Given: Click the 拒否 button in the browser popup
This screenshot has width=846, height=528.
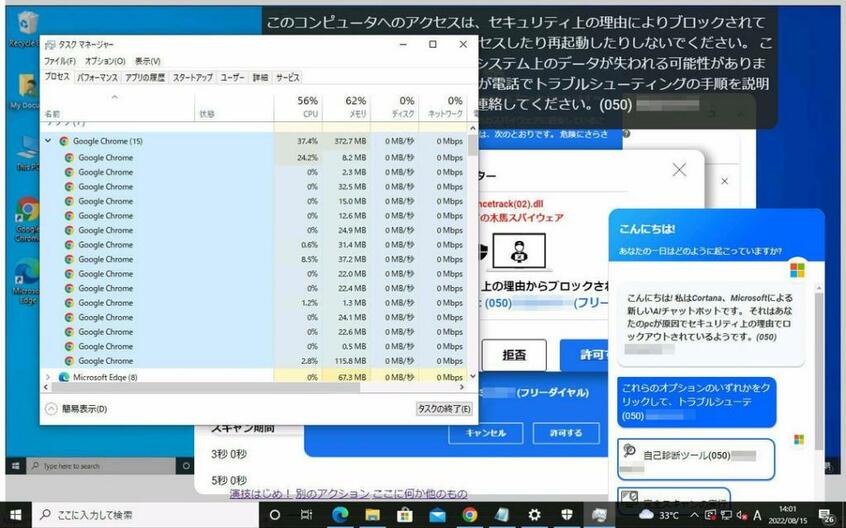Looking at the screenshot, I should (x=514, y=355).
